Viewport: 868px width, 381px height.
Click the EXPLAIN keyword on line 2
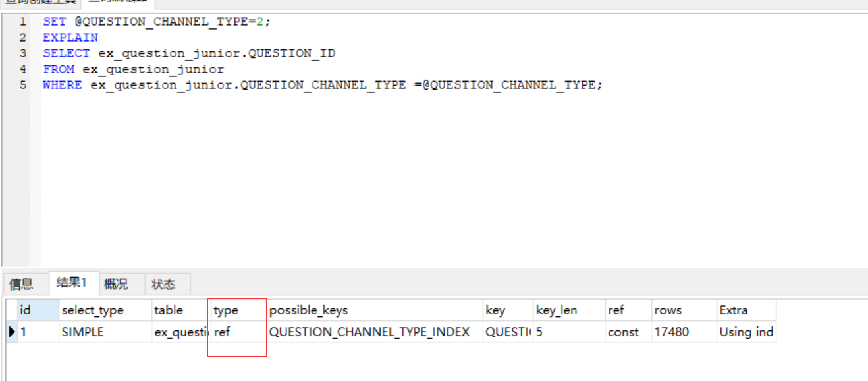(70, 38)
